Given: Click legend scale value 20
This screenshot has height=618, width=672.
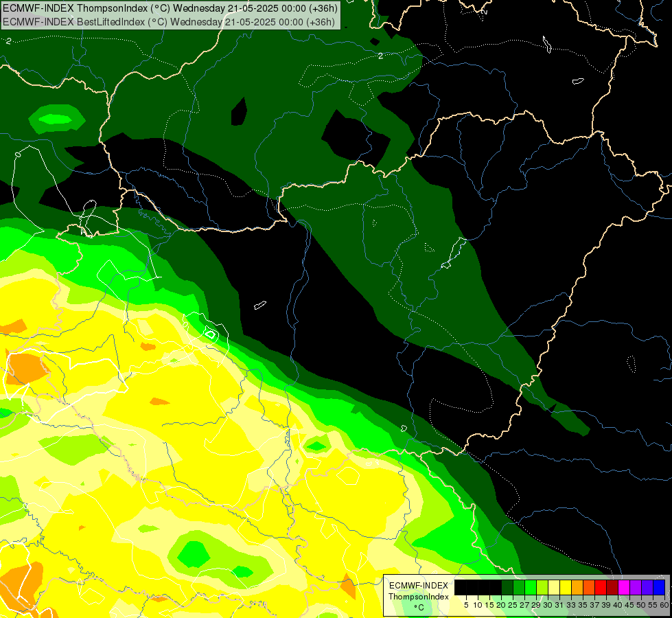Looking at the screenshot, I should (x=501, y=605).
